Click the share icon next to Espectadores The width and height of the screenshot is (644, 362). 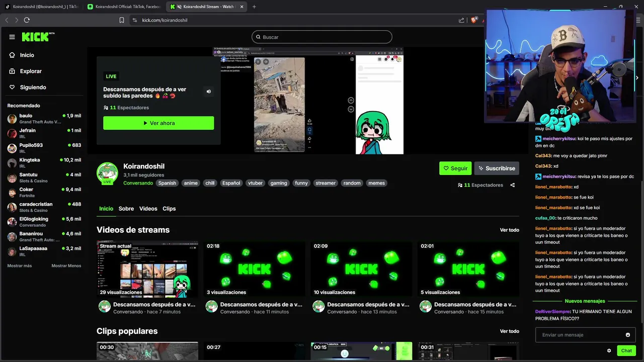(512, 185)
